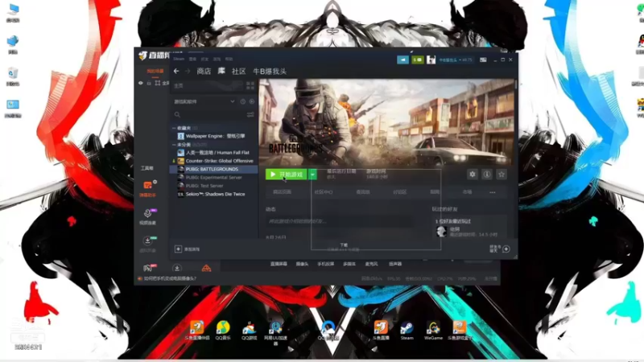
Task: Add 摄像头 camera source in streaming app
Action: [x=303, y=264]
